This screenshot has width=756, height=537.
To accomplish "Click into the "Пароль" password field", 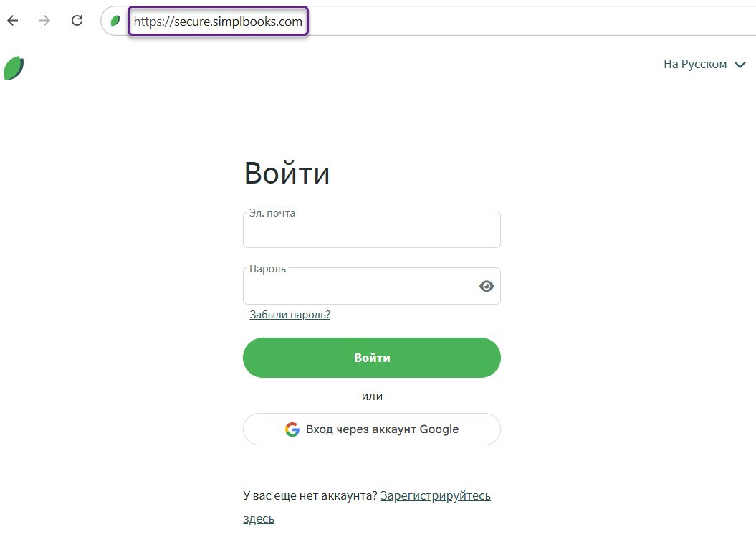I will pos(358,288).
